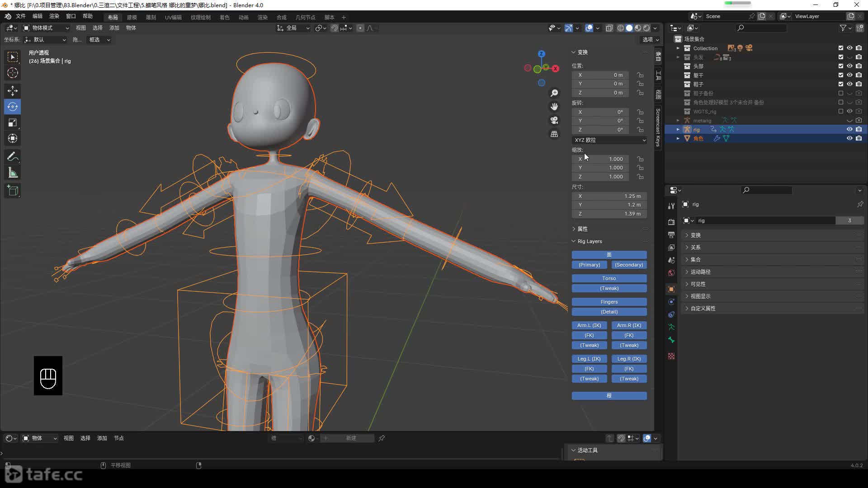The image size is (868, 488).
Task: Lock the location X value
Action: point(640,75)
